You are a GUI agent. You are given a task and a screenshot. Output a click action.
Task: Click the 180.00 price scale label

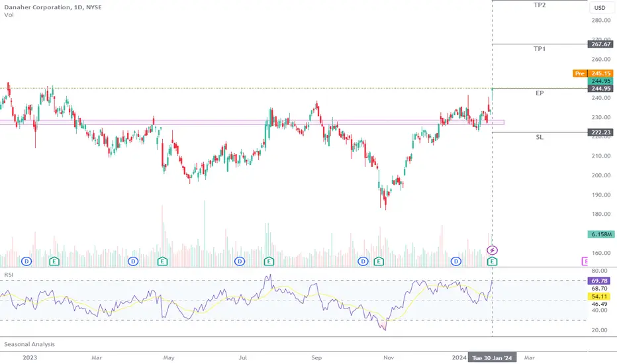tap(601, 214)
